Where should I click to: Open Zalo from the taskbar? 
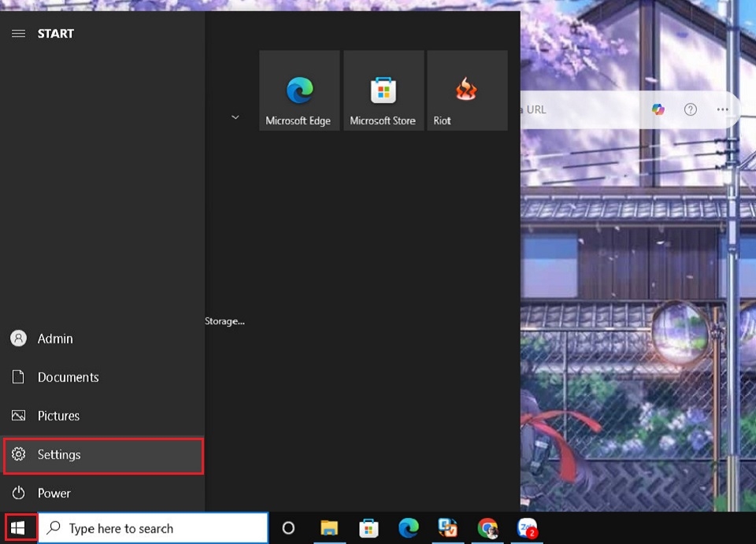tap(527, 528)
